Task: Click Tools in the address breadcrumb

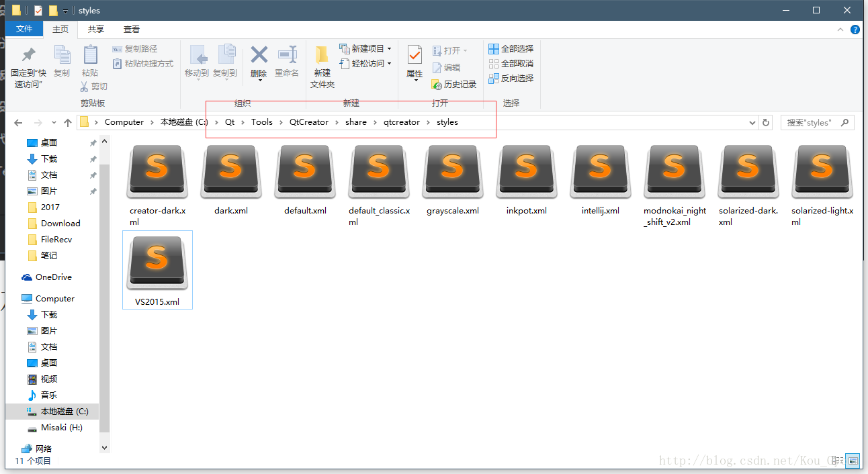Action: tap(262, 122)
